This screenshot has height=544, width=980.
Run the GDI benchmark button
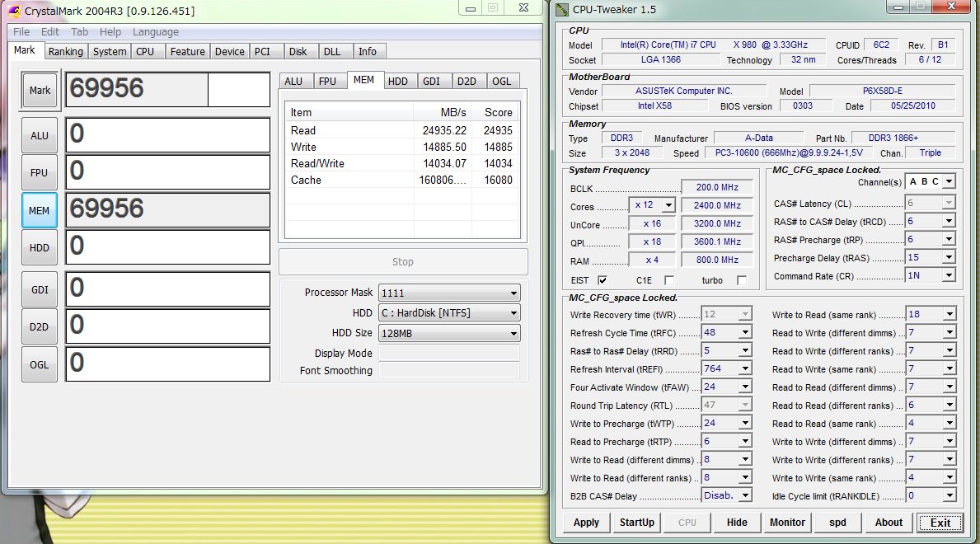click(40, 289)
